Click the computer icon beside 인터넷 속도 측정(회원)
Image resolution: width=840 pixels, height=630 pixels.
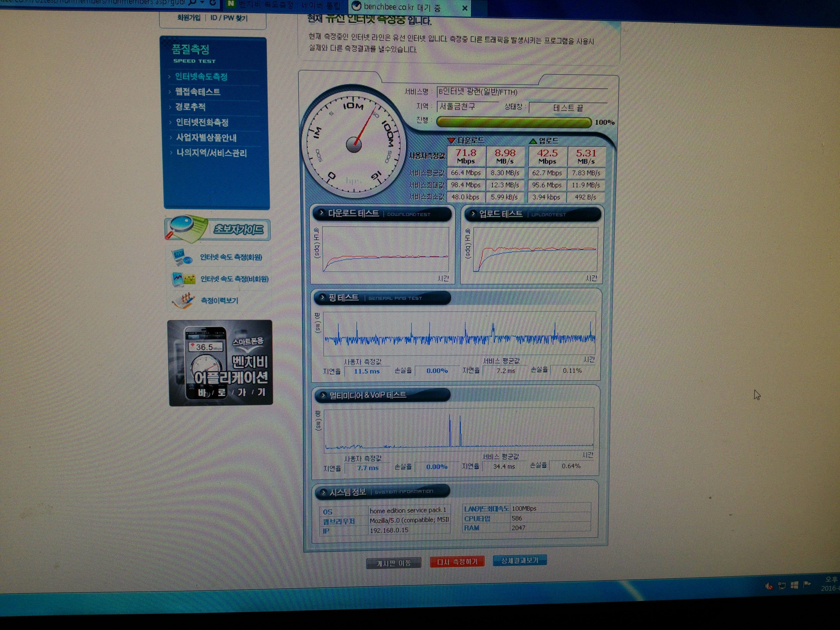pyautogui.click(x=182, y=257)
